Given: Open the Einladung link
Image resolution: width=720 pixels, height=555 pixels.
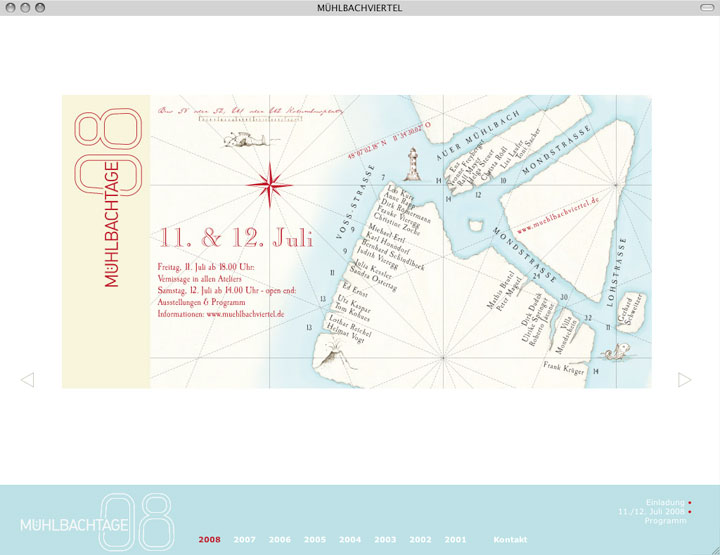Looking at the screenshot, I should tap(665, 502).
